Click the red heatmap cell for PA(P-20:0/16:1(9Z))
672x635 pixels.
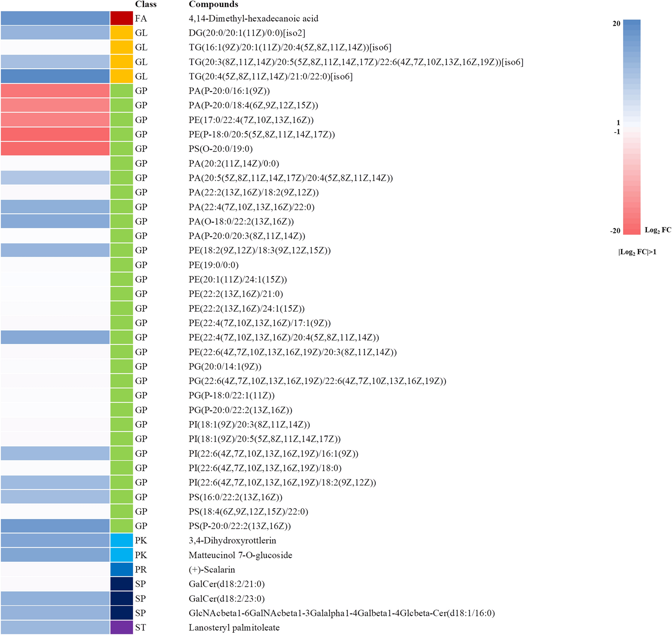tap(55, 91)
